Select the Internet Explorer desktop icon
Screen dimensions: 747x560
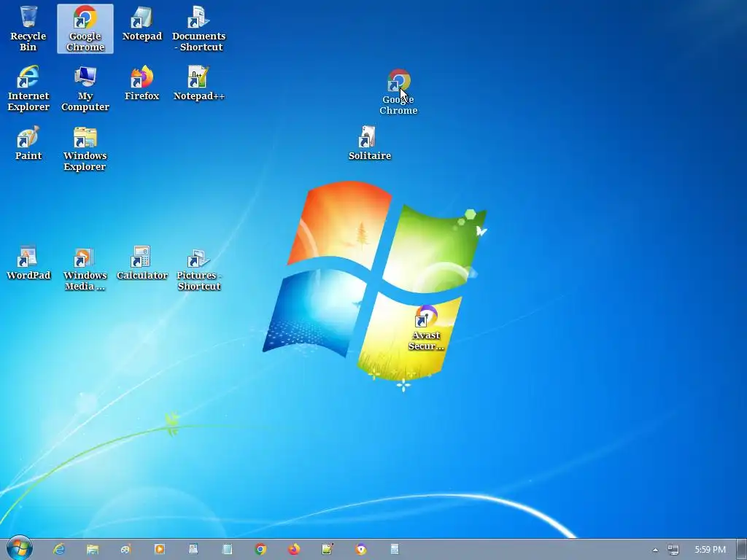[x=28, y=88]
